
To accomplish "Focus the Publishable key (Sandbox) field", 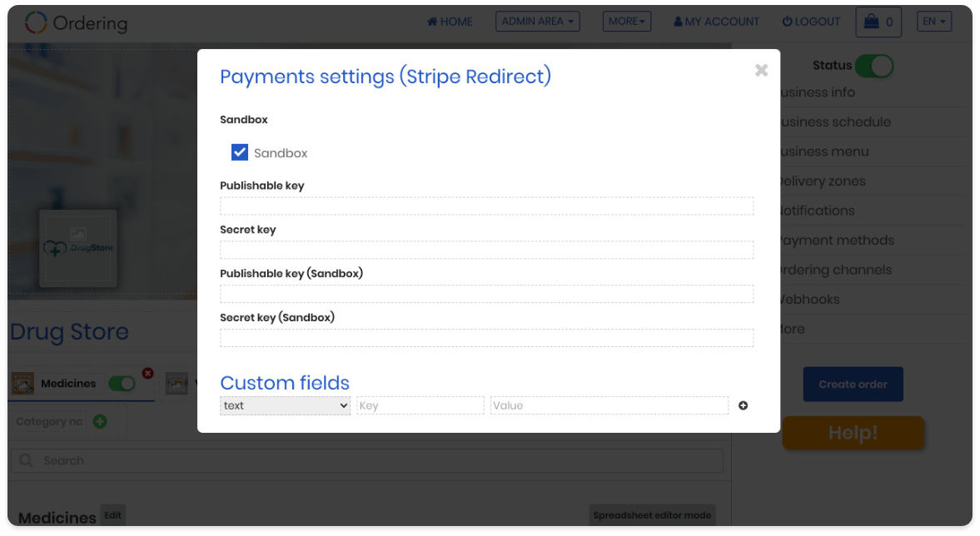I will [x=486, y=294].
